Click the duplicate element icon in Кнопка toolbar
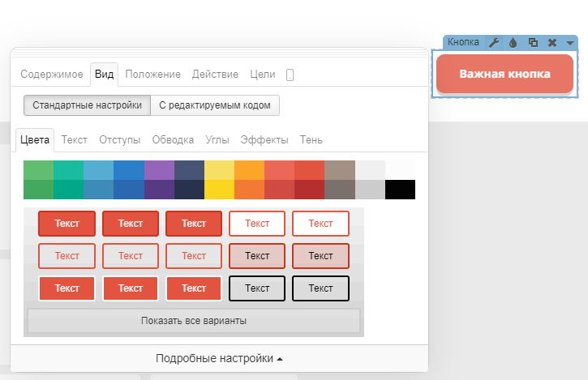The width and height of the screenshot is (588, 380). click(x=533, y=42)
